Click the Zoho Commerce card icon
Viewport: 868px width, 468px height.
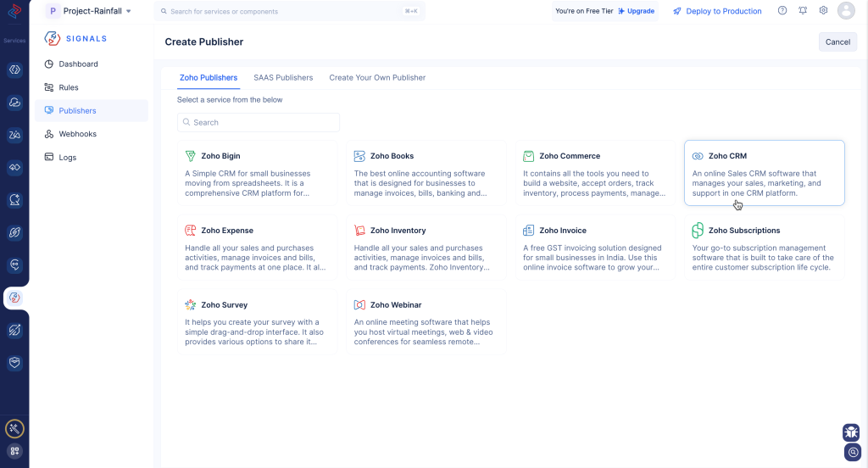(x=529, y=156)
